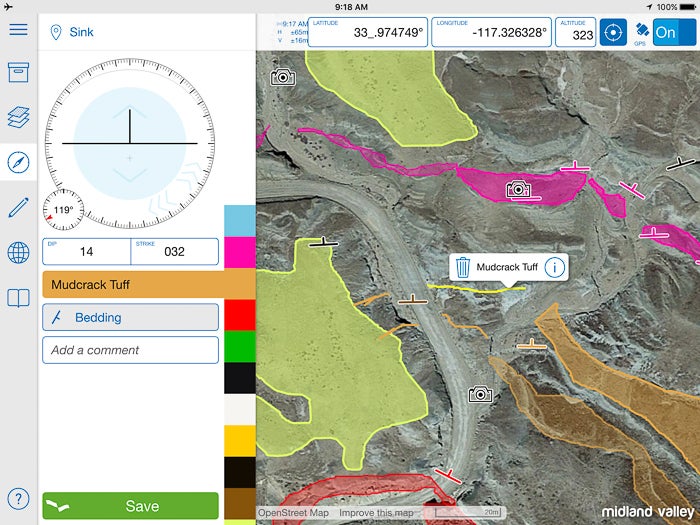
Task: Pick the magenta color swatch
Action: click(x=239, y=252)
